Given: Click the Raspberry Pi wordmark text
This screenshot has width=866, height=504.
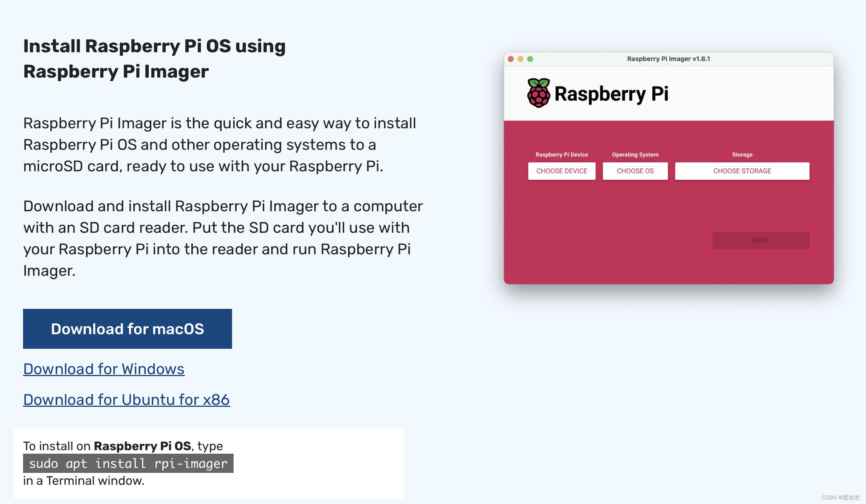Looking at the screenshot, I should (611, 94).
